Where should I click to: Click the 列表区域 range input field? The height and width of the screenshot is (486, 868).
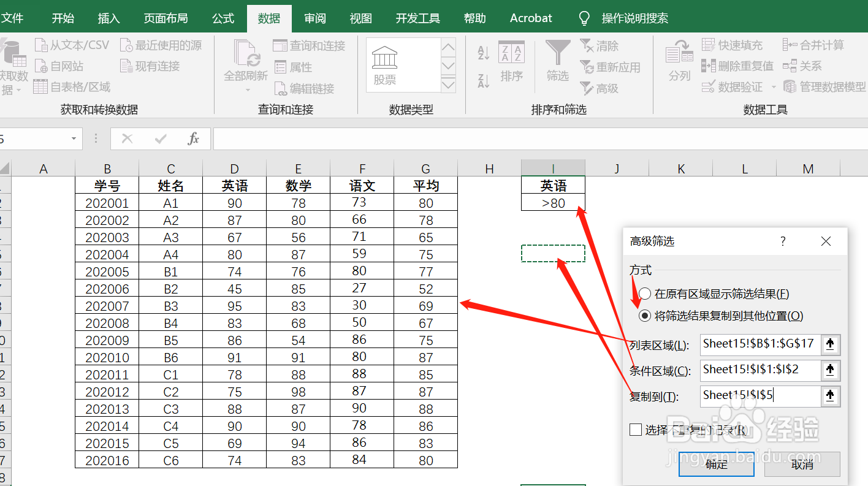click(760, 344)
